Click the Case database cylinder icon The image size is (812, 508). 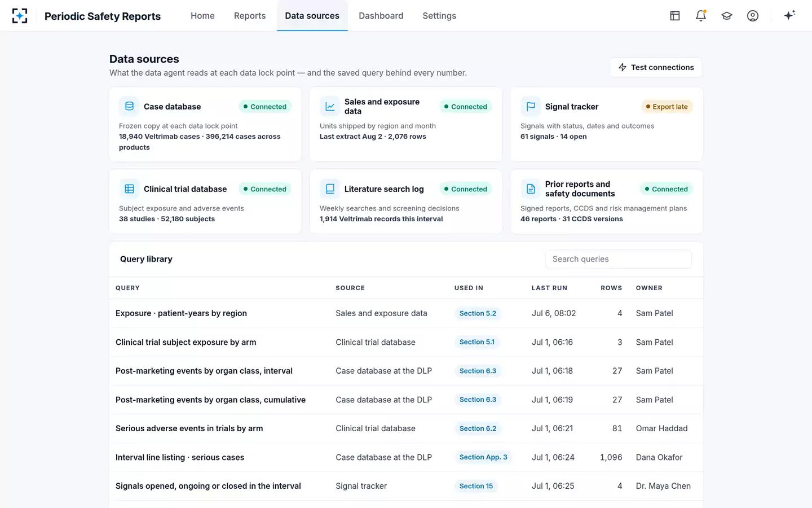tap(129, 106)
